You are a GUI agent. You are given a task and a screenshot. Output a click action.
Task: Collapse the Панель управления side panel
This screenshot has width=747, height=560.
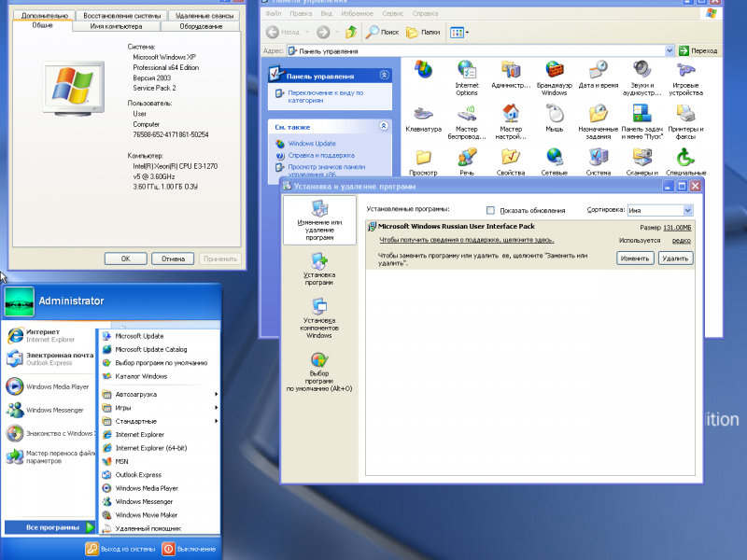[x=384, y=75]
